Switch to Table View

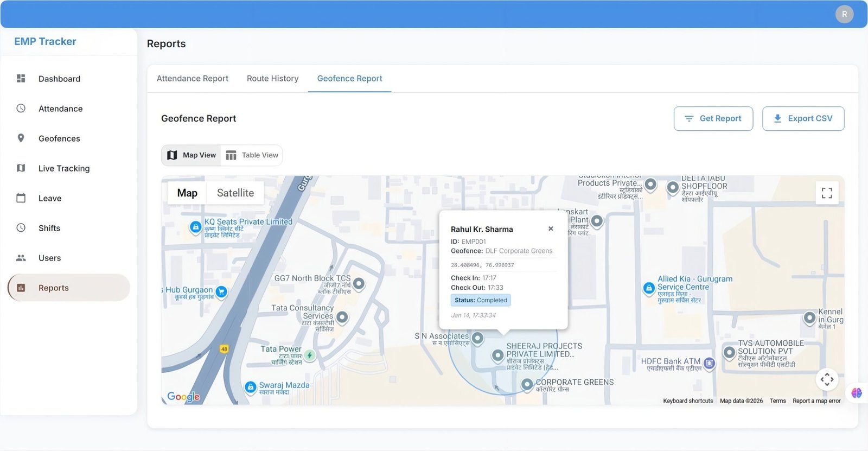point(252,155)
